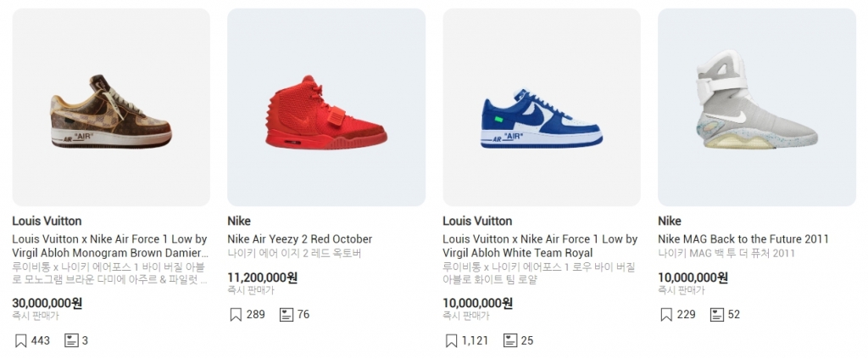Click the Louis Vuitton brand above Brown Damier
The image size is (868, 359).
coord(47,221)
